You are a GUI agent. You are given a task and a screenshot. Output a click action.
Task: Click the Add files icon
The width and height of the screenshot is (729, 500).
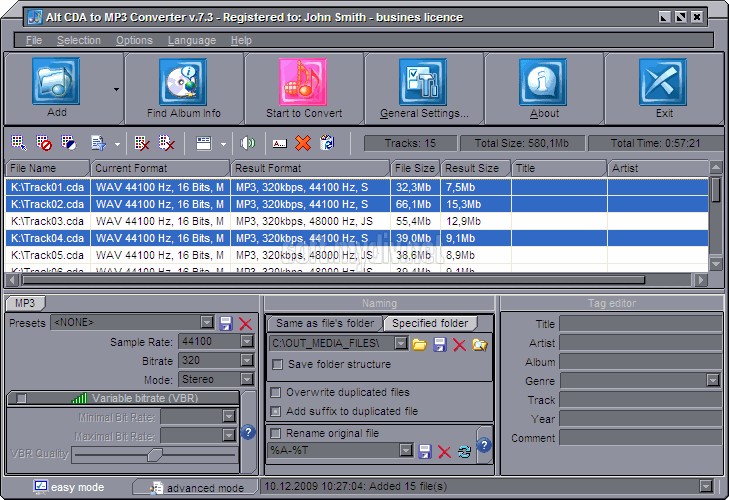click(x=56, y=81)
